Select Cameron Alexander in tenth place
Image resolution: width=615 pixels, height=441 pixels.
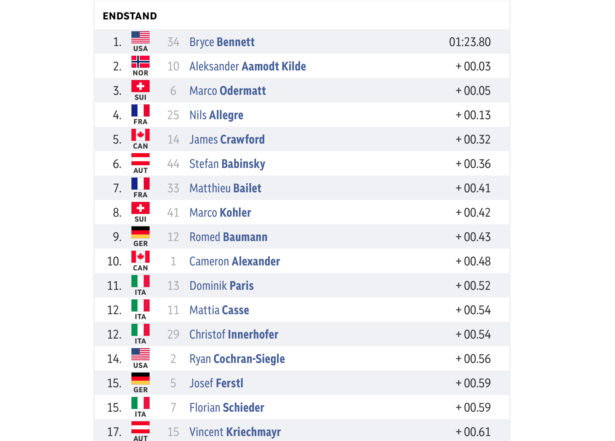(235, 261)
